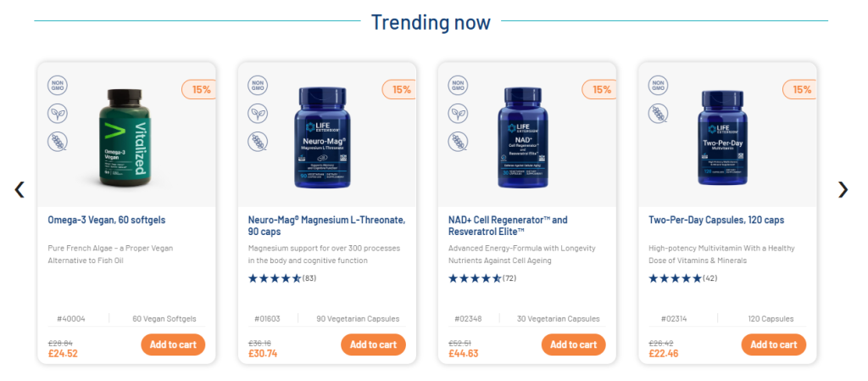Click 15% discount badge on Omega-3 Vegan

click(198, 89)
